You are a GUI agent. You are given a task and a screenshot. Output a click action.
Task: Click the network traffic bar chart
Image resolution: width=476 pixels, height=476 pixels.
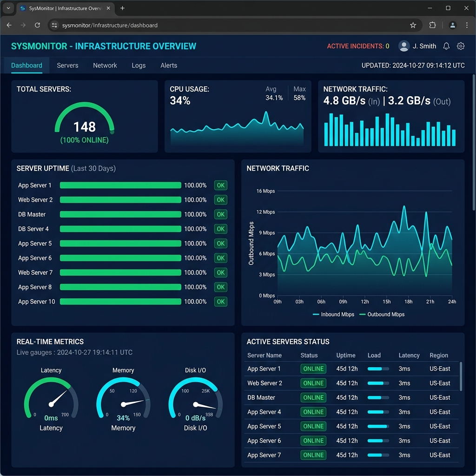(390, 130)
